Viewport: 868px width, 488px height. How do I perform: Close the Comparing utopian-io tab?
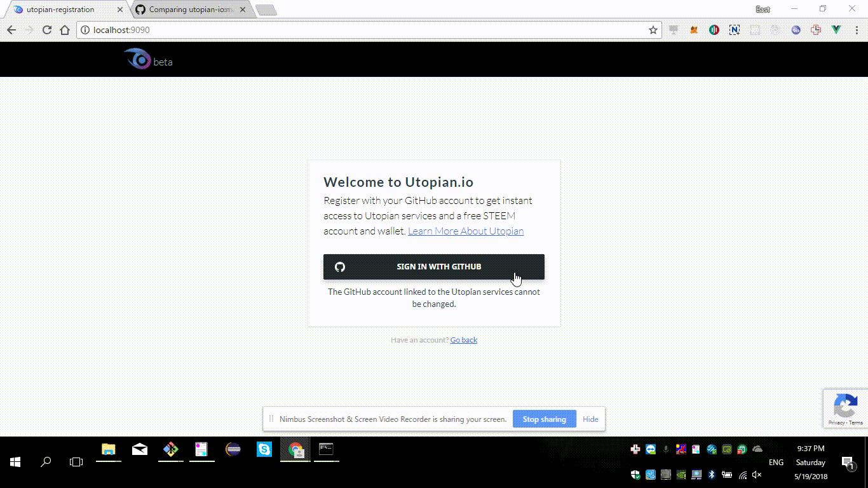[x=243, y=10]
